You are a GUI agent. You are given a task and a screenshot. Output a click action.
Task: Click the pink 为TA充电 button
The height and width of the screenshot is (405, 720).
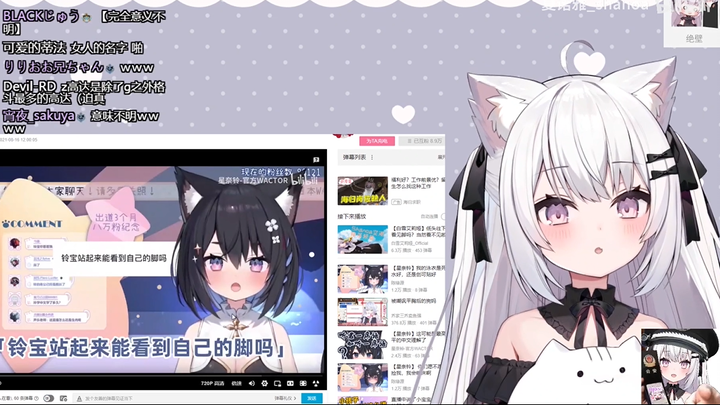[x=374, y=141]
